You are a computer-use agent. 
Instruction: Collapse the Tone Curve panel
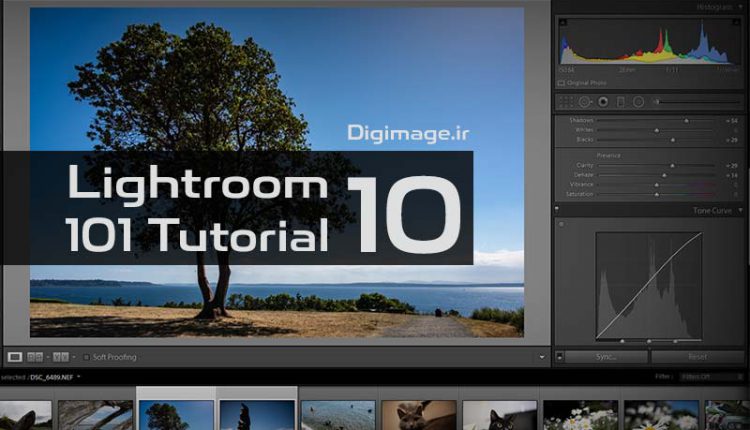tap(741, 210)
